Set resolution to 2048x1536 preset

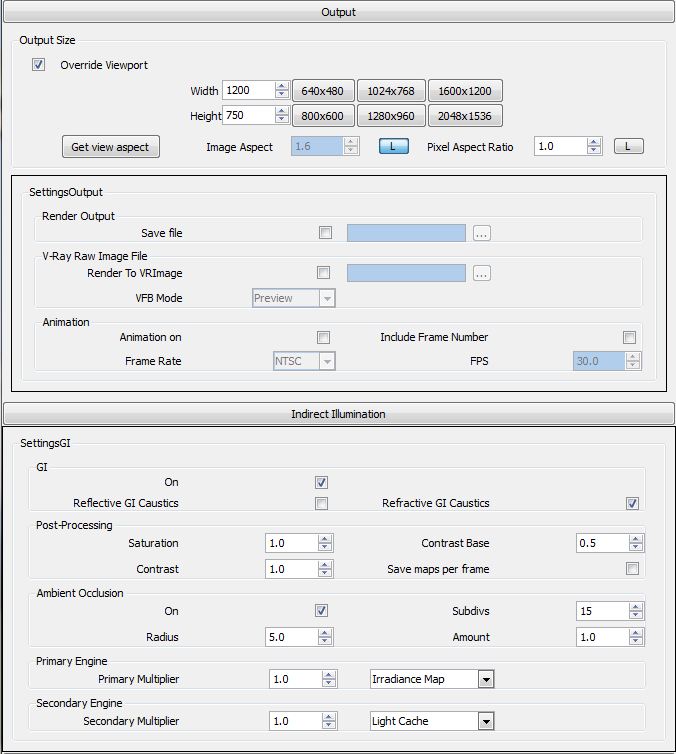click(465, 116)
